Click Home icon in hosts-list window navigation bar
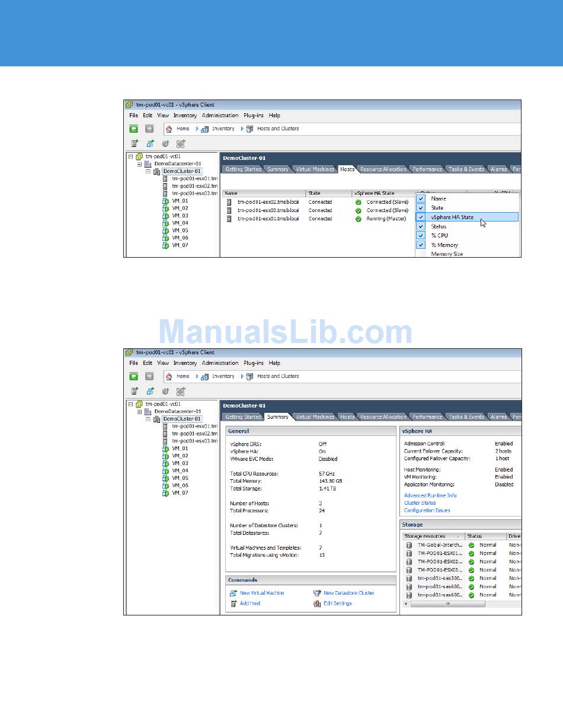The height and width of the screenshot is (728, 563). tap(169, 129)
